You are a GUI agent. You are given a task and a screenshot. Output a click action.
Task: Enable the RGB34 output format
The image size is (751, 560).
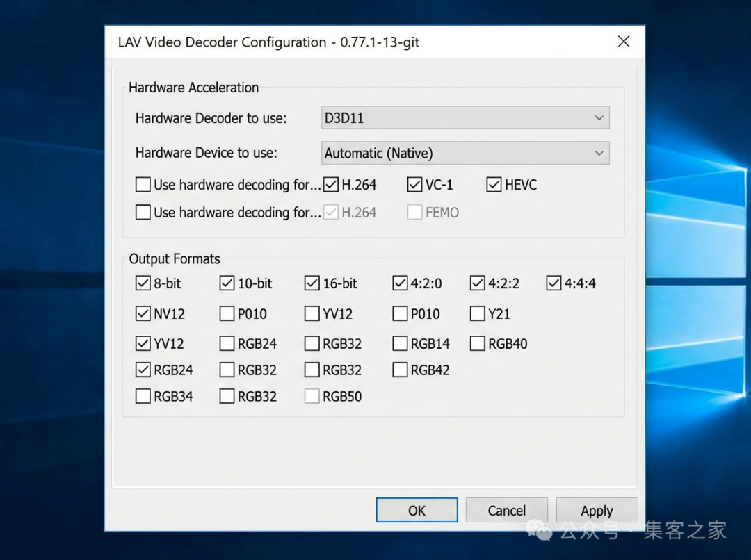coord(143,397)
